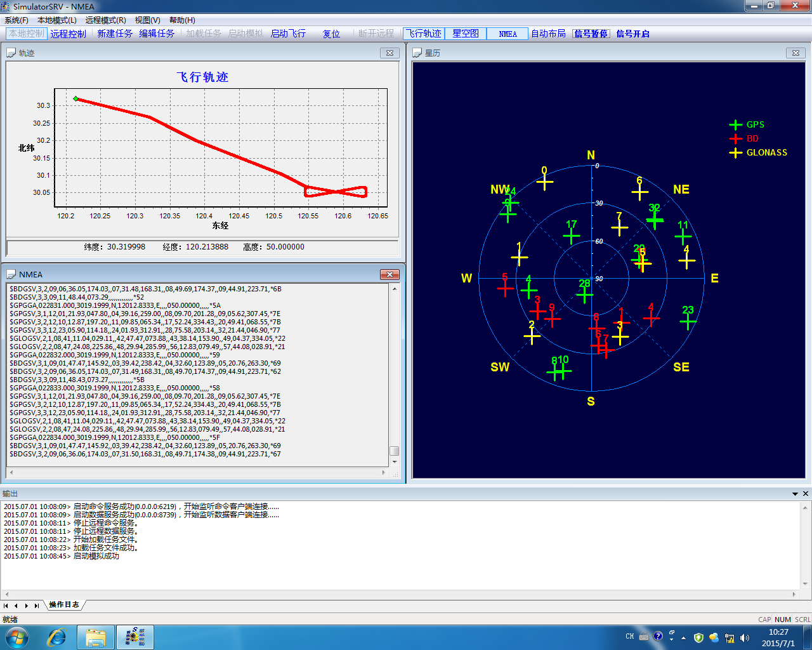This screenshot has width=812, height=650.
Task: Toggle 远程控制 mode in toolbar
Action: (x=69, y=34)
